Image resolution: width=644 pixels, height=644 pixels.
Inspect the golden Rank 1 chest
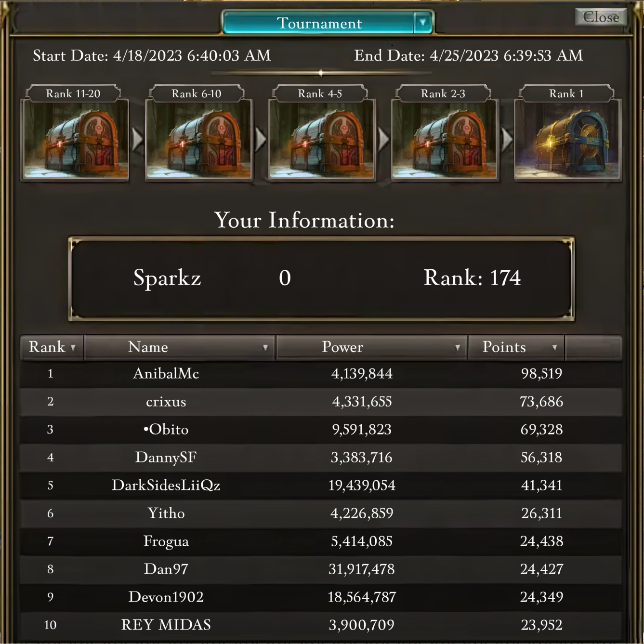[x=567, y=140]
